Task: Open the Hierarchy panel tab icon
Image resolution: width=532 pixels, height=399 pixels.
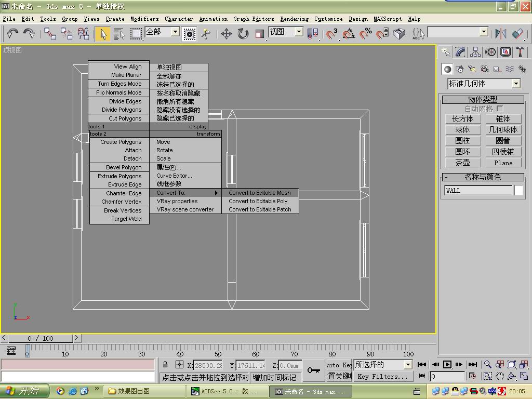Action: point(475,52)
